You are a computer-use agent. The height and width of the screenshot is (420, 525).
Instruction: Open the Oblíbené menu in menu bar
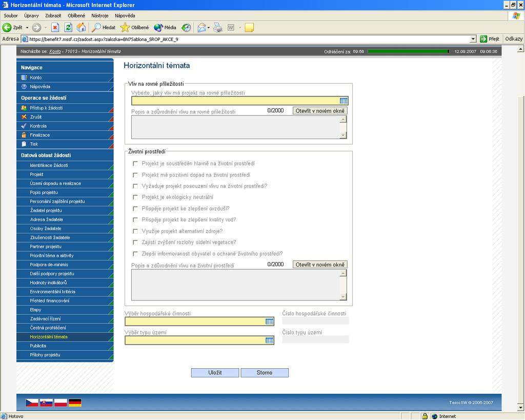76,16
